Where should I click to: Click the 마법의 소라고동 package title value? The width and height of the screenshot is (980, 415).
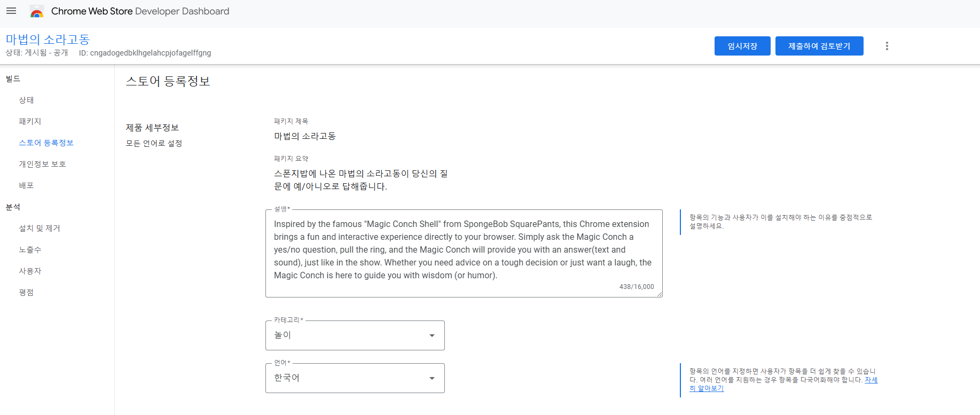pyautogui.click(x=305, y=136)
